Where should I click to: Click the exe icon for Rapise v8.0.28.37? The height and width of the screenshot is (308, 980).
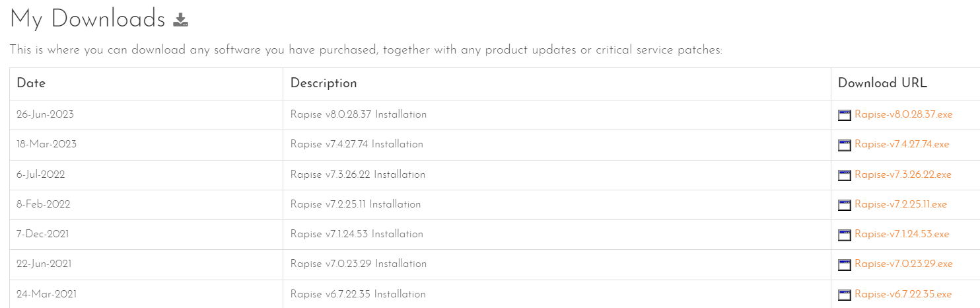pos(845,115)
